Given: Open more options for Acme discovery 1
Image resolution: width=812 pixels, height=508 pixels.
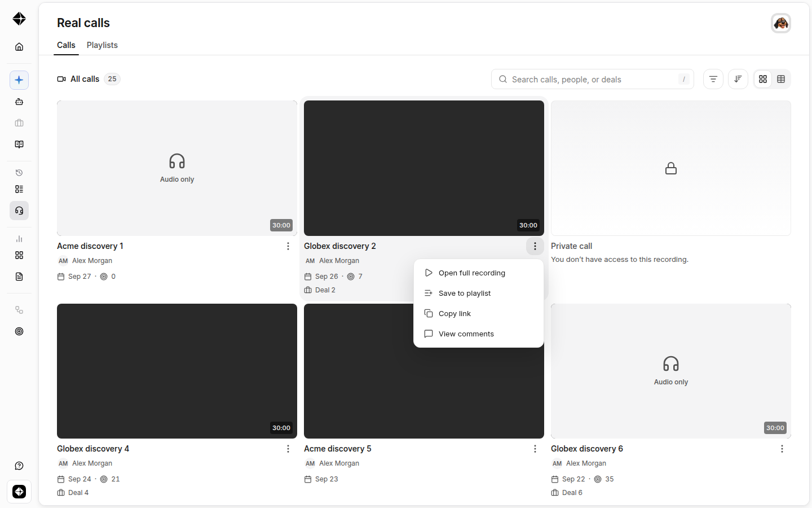Looking at the screenshot, I should (288, 246).
